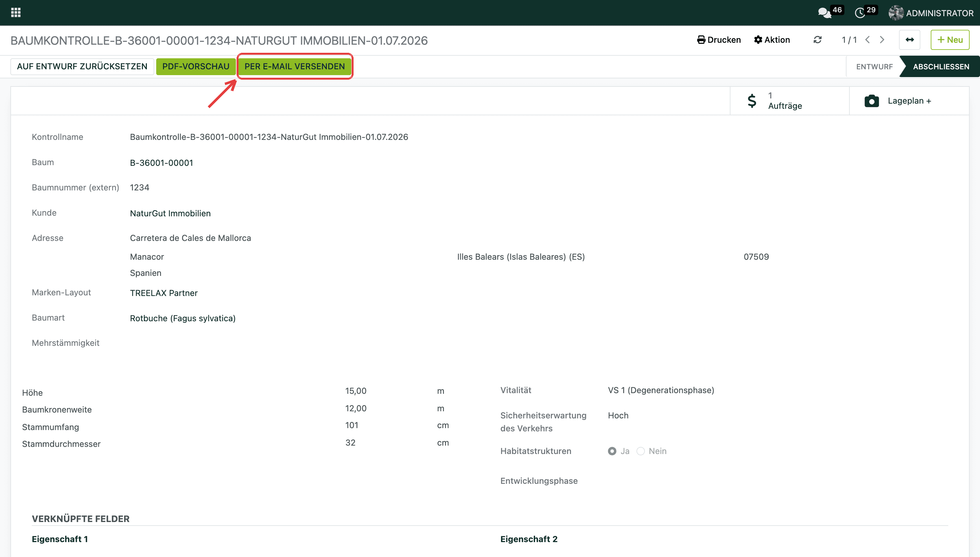Click Sicherheitserwartung value Hoch

click(x=618, y=415)
